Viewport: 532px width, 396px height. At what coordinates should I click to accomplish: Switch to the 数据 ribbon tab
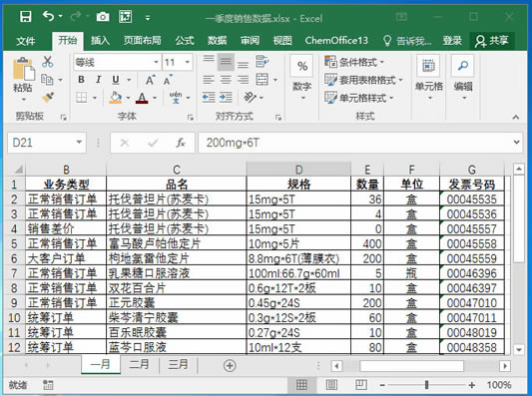218,41
